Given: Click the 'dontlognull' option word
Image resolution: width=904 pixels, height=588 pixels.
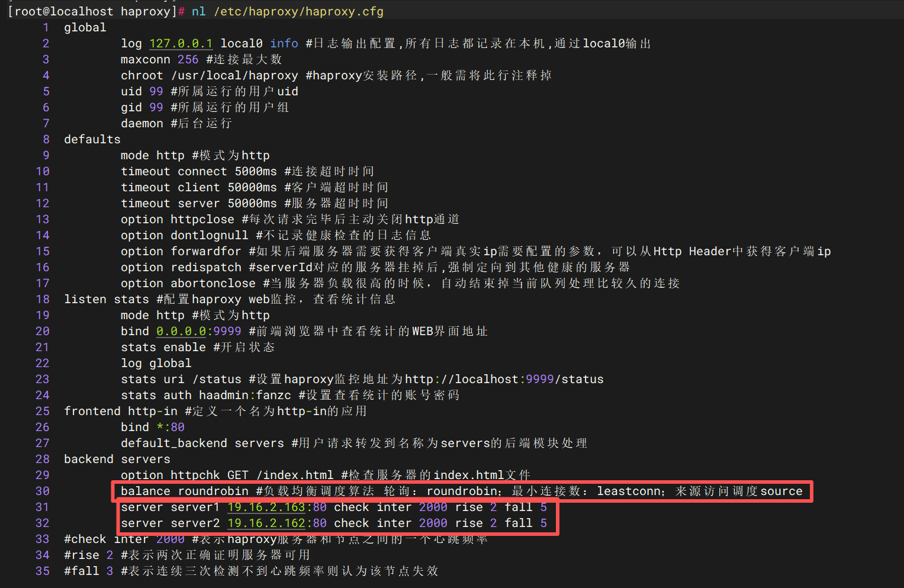Looking at the screenshot, I should coord(210,235).
